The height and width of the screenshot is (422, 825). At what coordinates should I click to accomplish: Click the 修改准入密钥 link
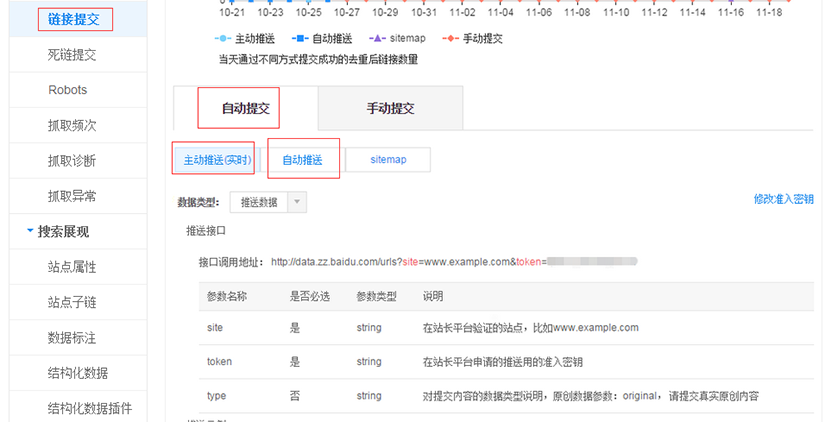pos(783,200)
